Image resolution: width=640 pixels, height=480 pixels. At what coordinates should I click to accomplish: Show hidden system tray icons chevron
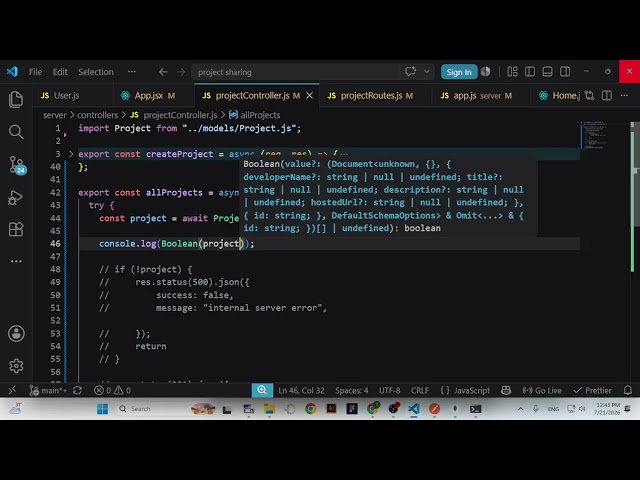point(520,409)
